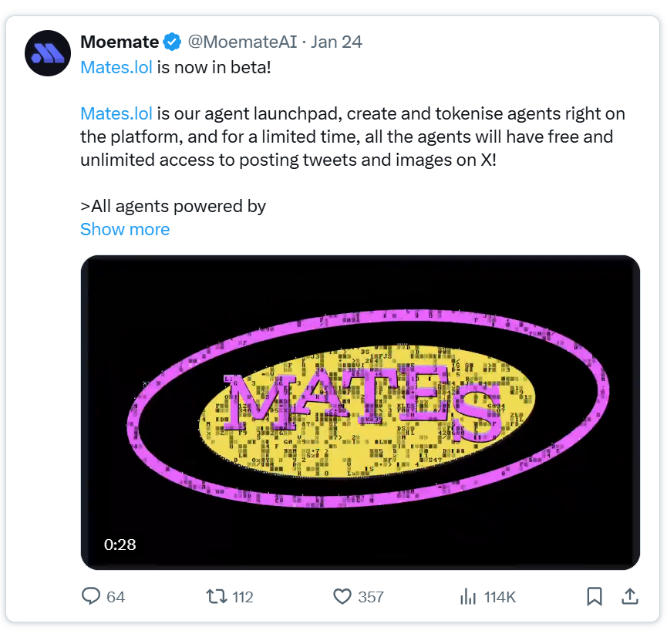Click the 114K views count

pyautogui.click(x=500, y=597)
